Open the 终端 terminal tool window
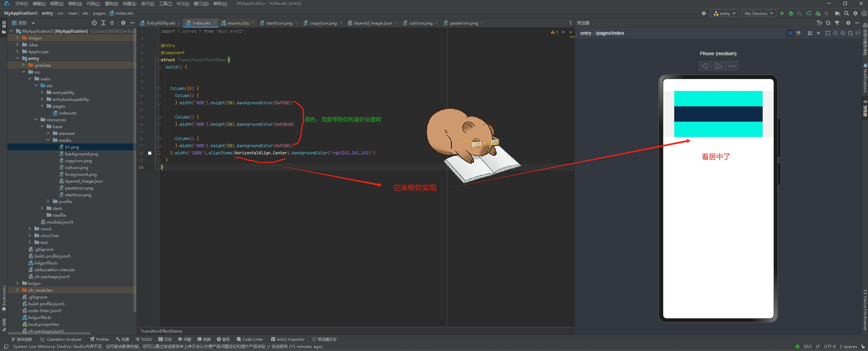This screenshot has height=351, width=868. pyautogui.click(x=204, y=339)
